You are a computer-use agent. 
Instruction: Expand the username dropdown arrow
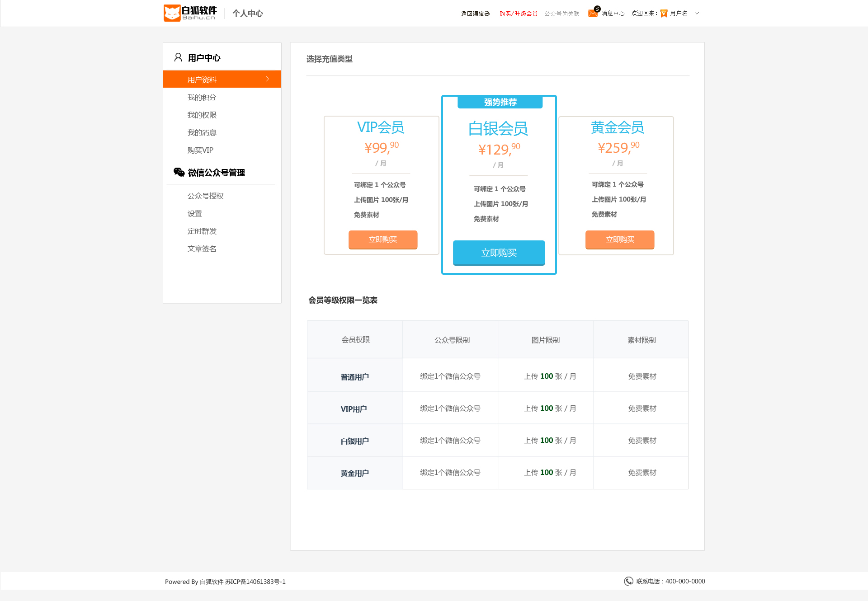[697, 14]
